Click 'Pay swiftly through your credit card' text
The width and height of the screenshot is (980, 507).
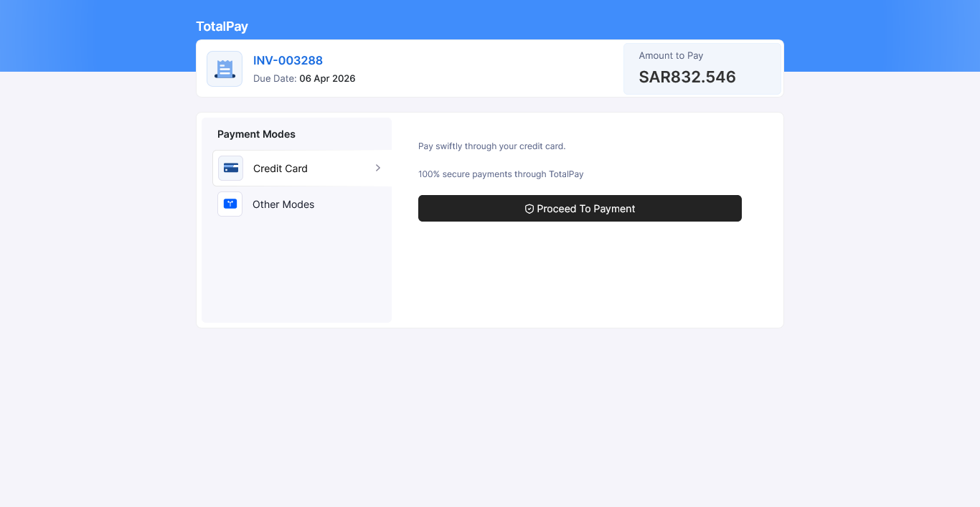click(492, 146)
